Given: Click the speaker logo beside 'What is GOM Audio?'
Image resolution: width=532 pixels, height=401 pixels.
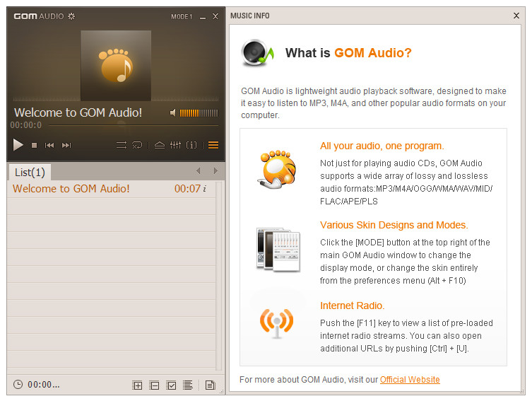Looking at the screenshot, I should (x=257, y=52).
